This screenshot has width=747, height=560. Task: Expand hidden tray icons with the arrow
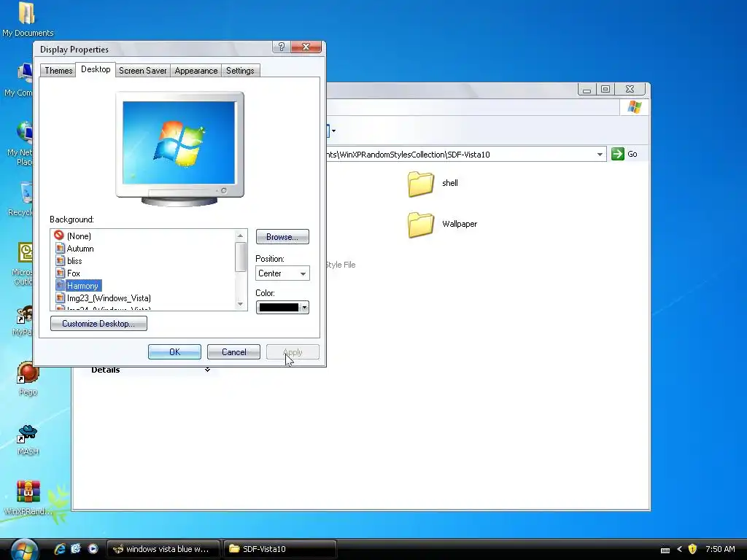[679, 549]
